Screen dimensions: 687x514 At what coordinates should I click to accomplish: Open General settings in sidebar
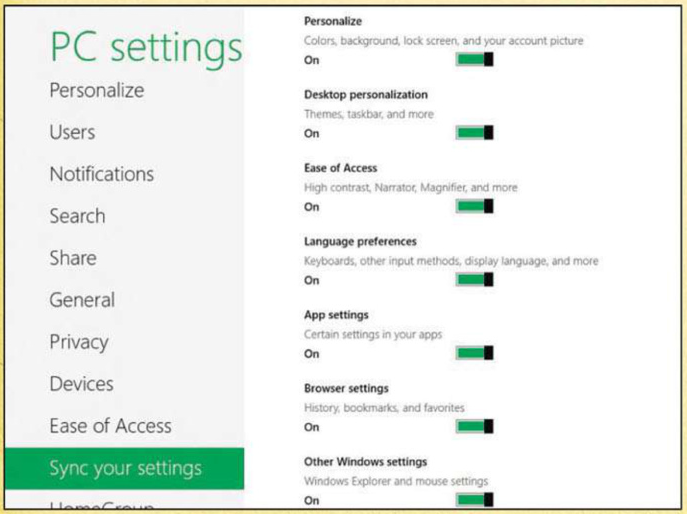click(x=82, y=300)
